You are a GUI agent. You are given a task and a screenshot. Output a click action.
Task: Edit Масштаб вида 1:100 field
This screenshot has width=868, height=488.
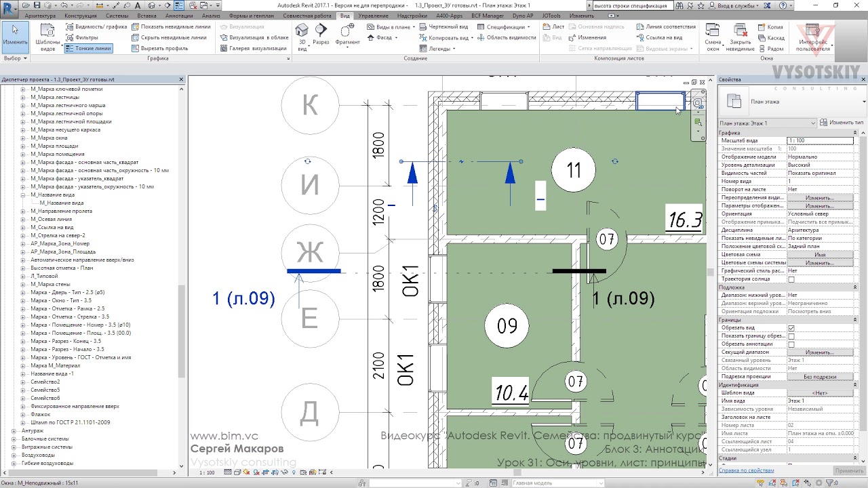[x=820, y=140]
